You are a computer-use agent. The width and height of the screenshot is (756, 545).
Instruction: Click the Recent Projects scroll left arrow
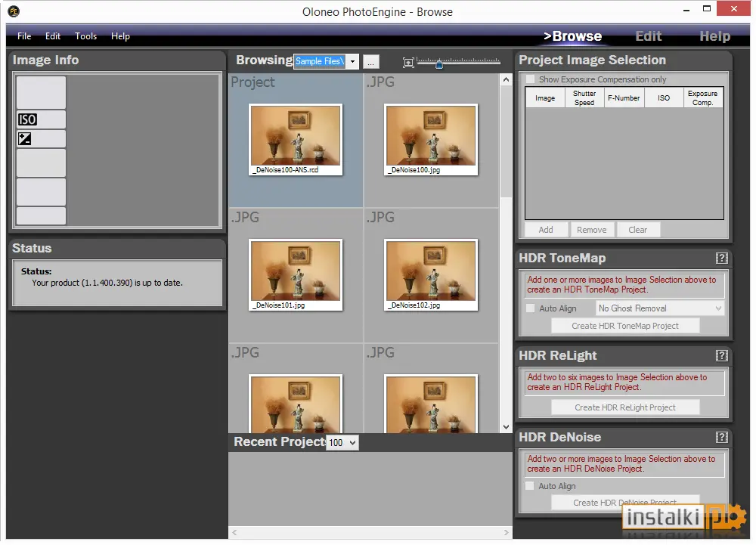coord(235,532)
